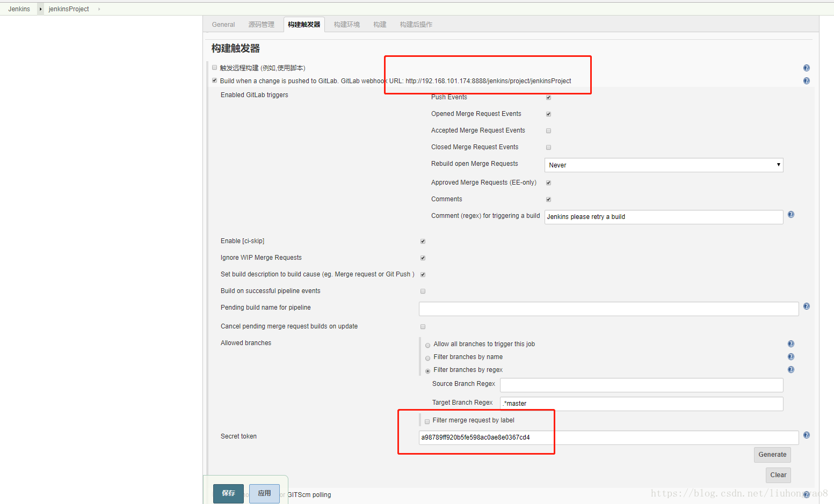The height and width of the screenshot is (504, 834).
Task: Switch to the 构建 tab
Action: [x=380, y=25]
